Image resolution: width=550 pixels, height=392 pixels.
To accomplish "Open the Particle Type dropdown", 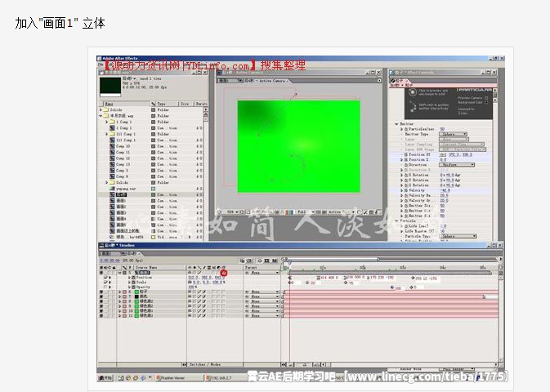I will tap(458, 236).
